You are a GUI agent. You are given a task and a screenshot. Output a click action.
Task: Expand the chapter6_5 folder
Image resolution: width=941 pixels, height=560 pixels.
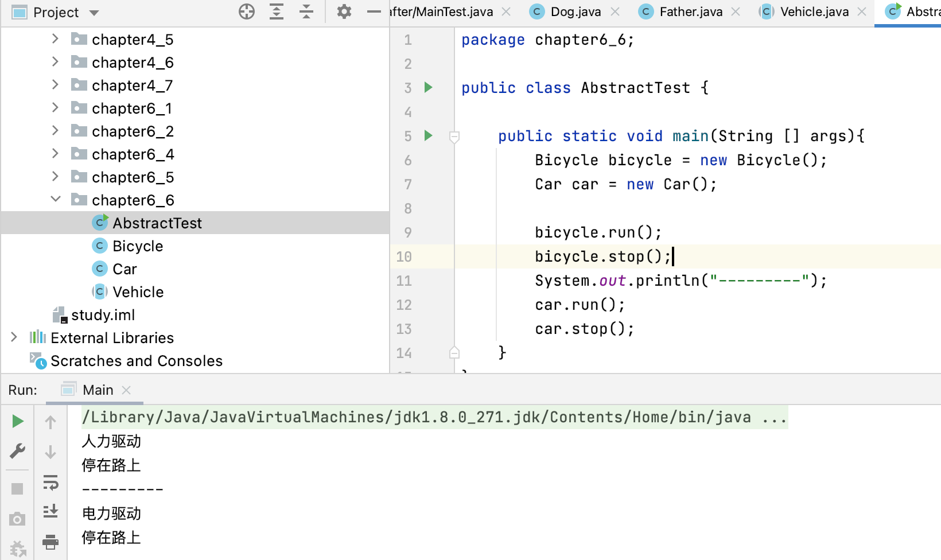tap(55, 176)
